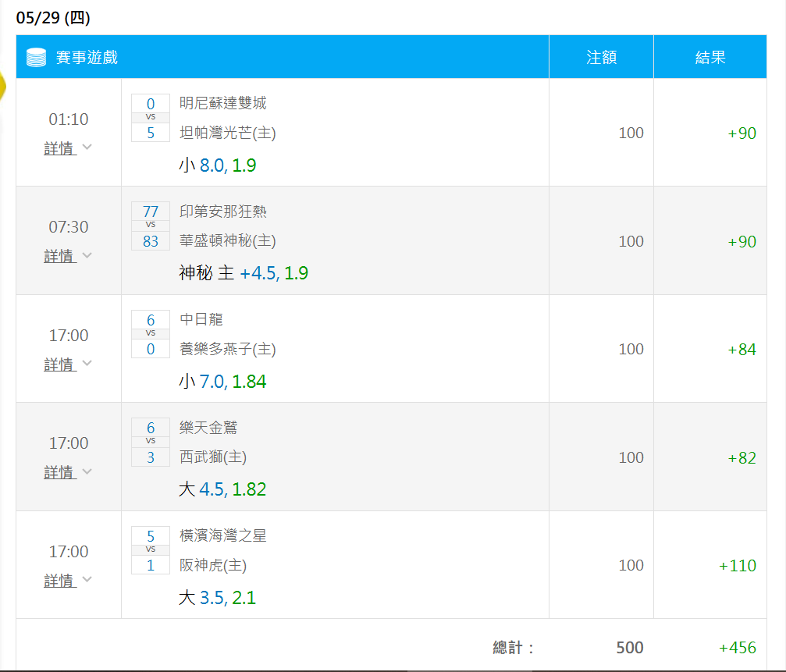This screenshot has width=786, height=672.
Task: Click team name 印第安那狂熱
Action: [x=223, y=211]
